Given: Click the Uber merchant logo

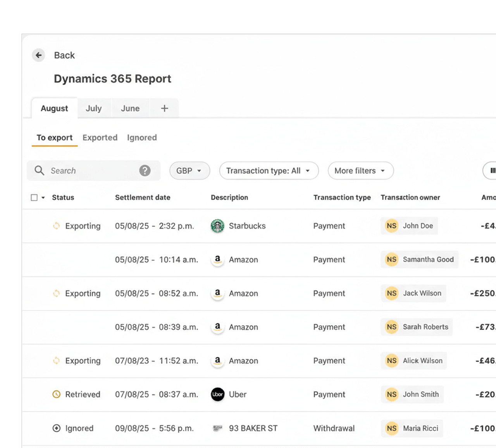Looking at the screenshot, I should [x=217, y=395].
